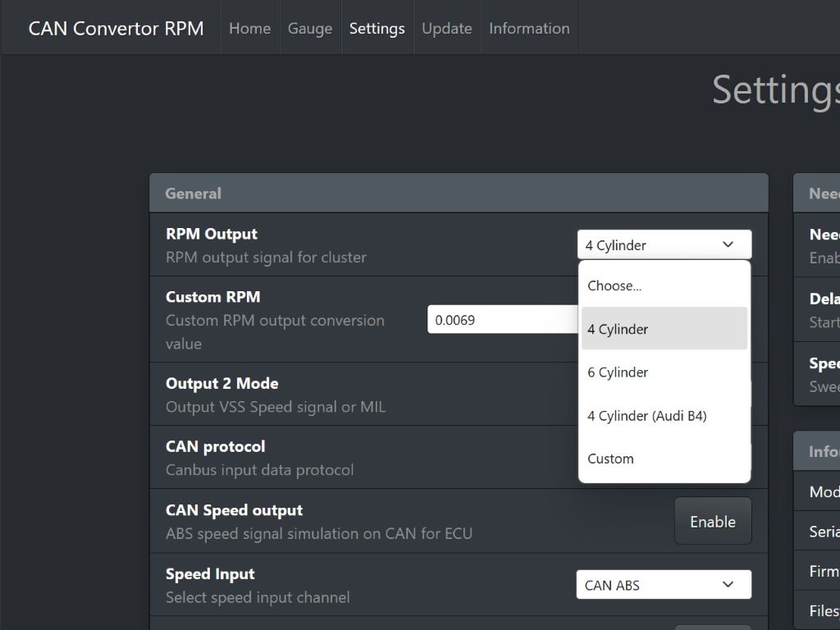Click the Speed Input chevron arrow
840x630 pixels.
click(728, 585)
